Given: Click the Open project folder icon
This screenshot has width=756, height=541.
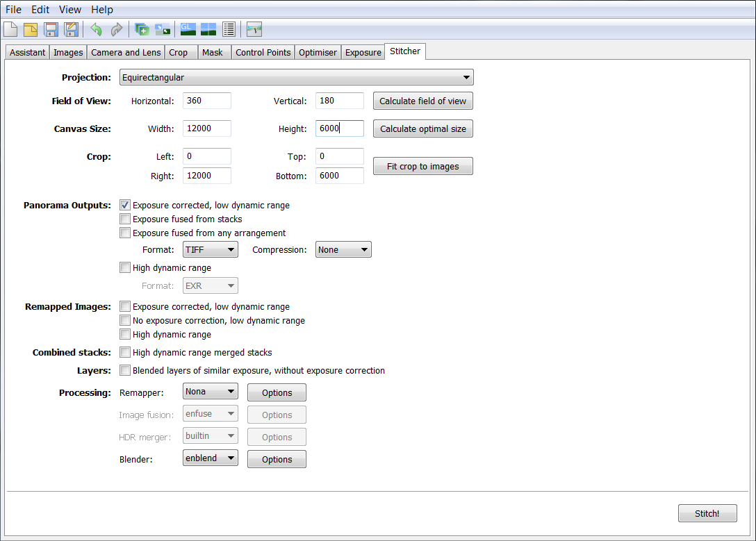Looking at the screenshot, I should coord(31,29).
